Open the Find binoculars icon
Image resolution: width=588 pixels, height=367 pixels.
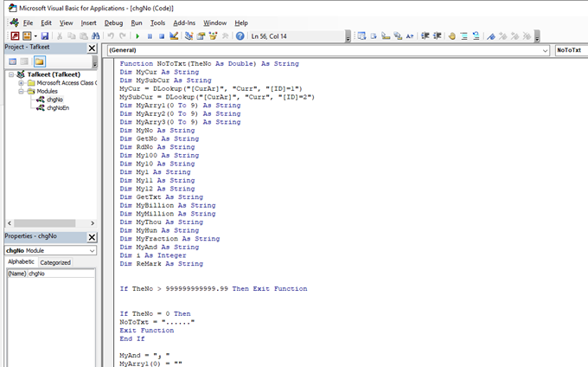(95, 36)
